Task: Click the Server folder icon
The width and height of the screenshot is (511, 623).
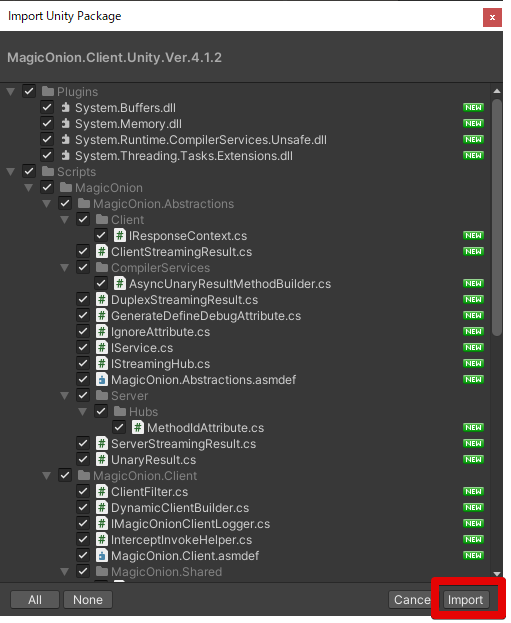Action: click(x=102, y=396)
